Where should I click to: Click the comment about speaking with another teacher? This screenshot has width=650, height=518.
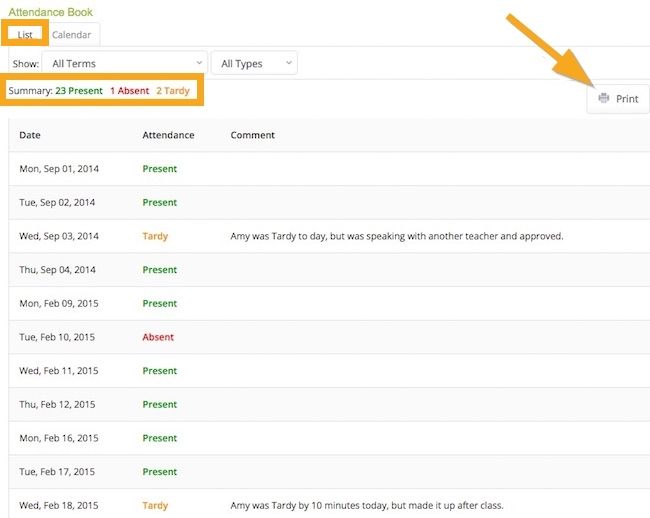pyautogui.click(x=396, y=237)
